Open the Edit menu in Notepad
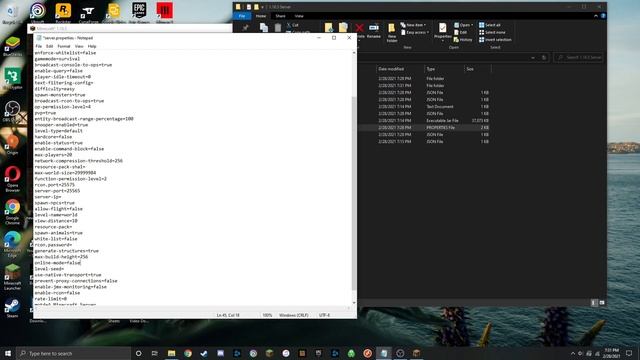640x360 pixels. (49, 46)
